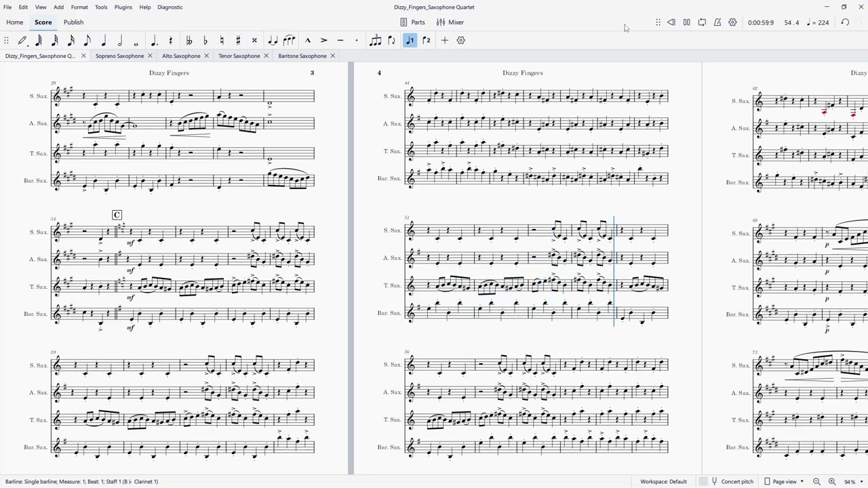
Task: Rewind playback to start
Action: [671, 22]
